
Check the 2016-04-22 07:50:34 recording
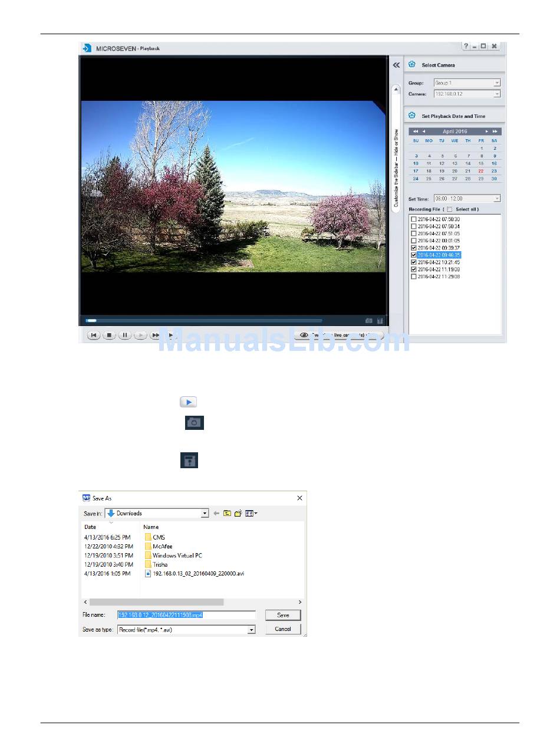(x=414, y=226)
